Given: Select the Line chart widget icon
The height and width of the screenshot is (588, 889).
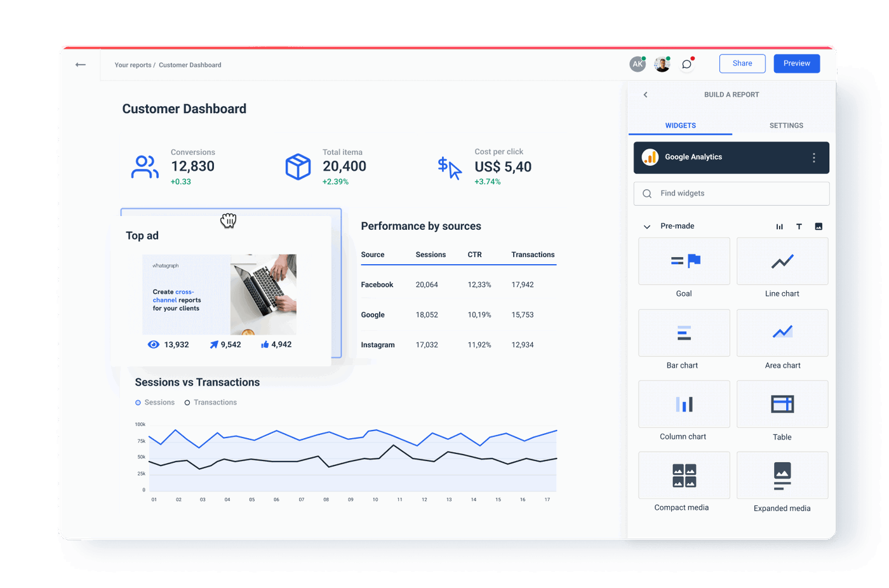Looking at the screenshot, I should pyautogui.click(x=782, y=260).
